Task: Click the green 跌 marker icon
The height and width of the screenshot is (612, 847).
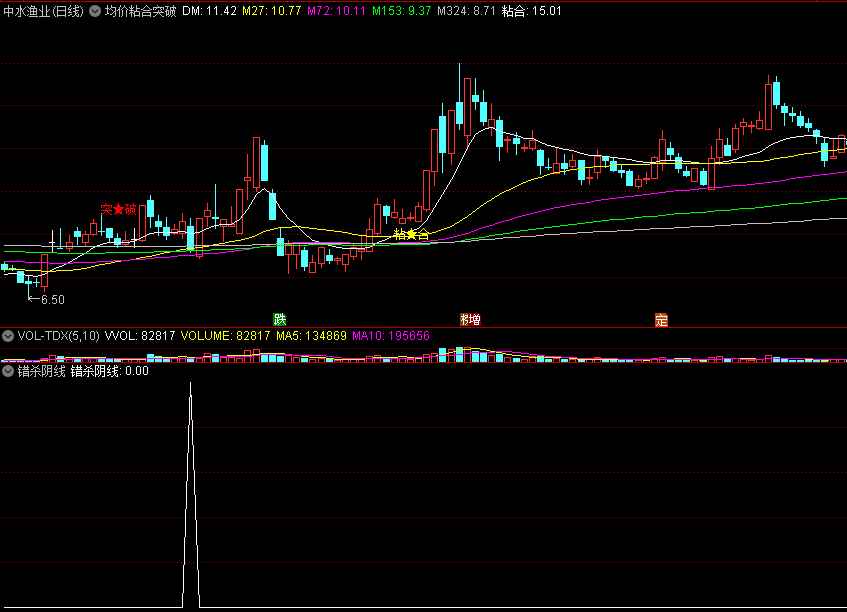Action: click(x=279, y=319)
